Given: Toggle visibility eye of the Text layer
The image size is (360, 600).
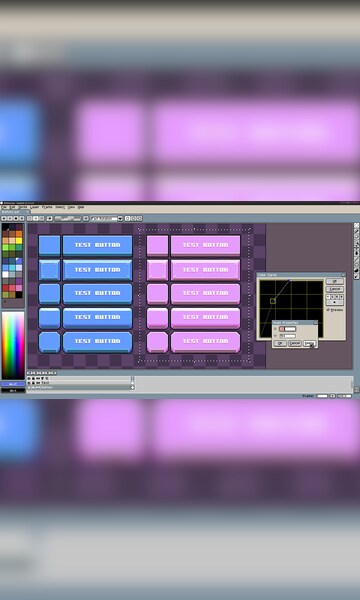Looking at the screenshot, I should pyautogui.click(x=29, y=383).
